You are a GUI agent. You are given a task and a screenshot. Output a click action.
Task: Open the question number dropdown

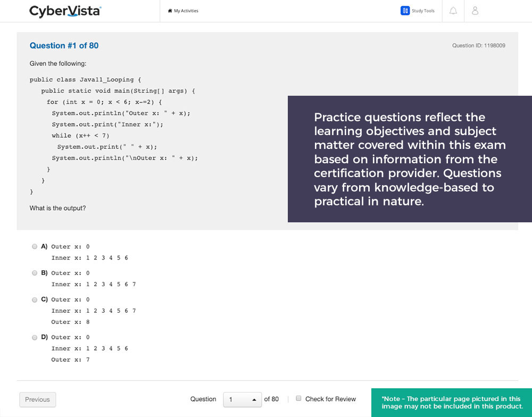(x=242, y=399)
